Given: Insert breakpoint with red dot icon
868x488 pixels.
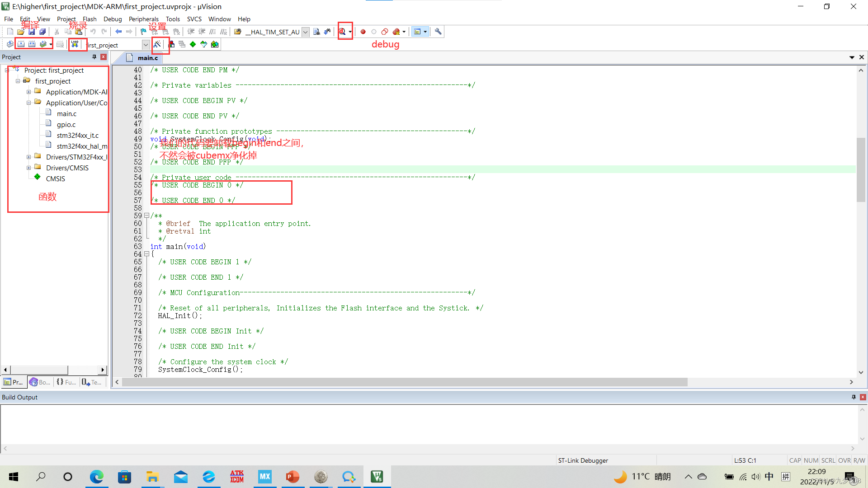Looking at the screenshot, I should point(363,32).
